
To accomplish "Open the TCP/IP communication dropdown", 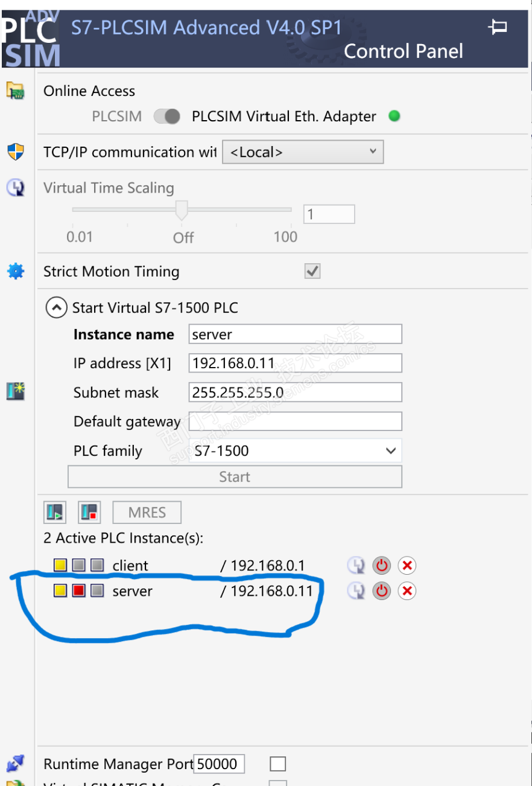I will point(303,152).
